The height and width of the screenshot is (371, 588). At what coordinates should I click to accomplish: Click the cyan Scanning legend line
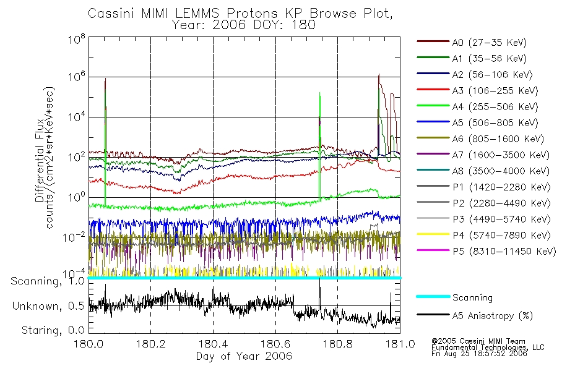click(x=433, y=296)
